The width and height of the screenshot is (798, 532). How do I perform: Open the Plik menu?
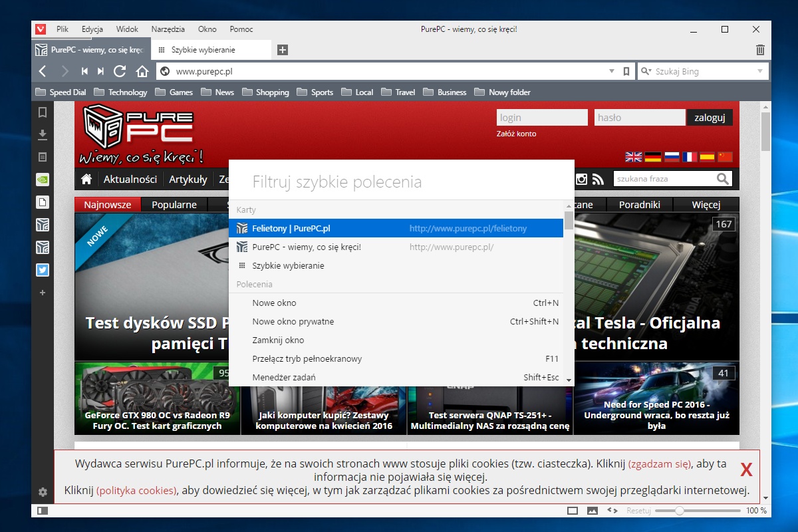pyautogui.click(x=63, y=29)
